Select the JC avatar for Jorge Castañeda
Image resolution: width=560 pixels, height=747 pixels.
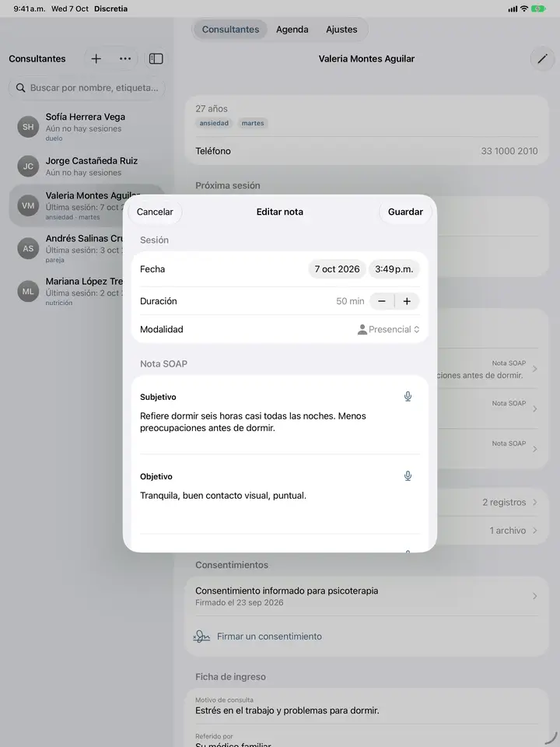[x=28, y=167]
